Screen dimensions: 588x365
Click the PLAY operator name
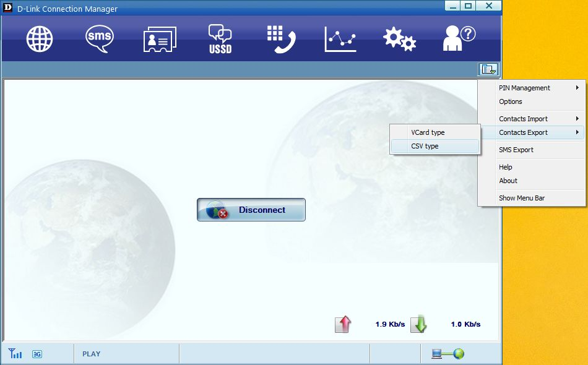[91, 354]
